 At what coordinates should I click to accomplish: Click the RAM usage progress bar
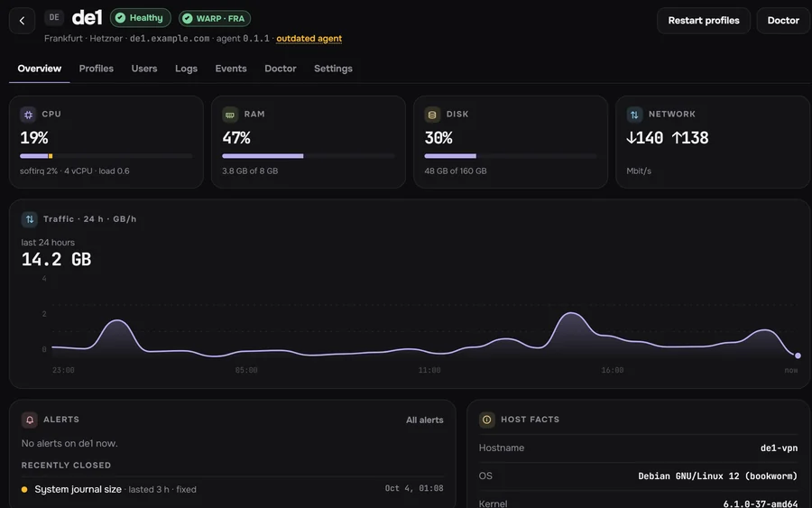point(309,156)
